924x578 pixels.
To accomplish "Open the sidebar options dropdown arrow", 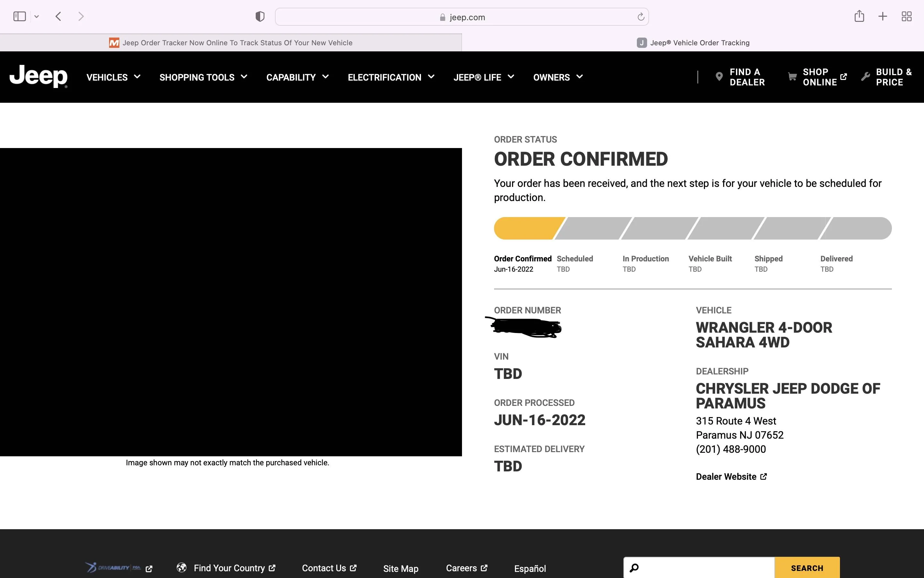I will pyautogui.click(x=37, y=16).
